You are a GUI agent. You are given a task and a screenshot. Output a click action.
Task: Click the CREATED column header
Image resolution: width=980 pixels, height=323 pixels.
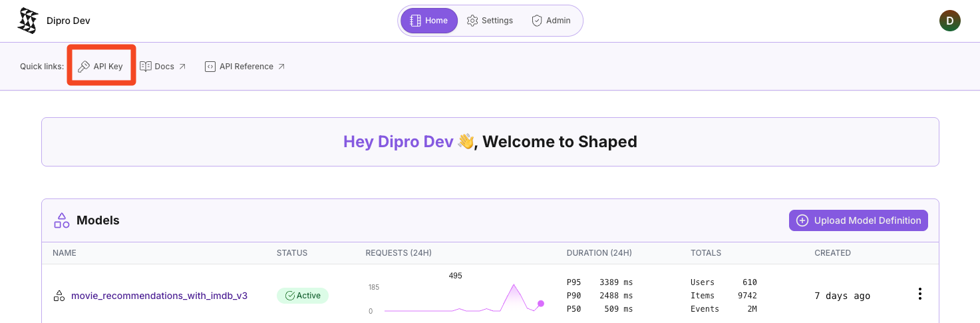pyautogui.click(x=832, y=253)
